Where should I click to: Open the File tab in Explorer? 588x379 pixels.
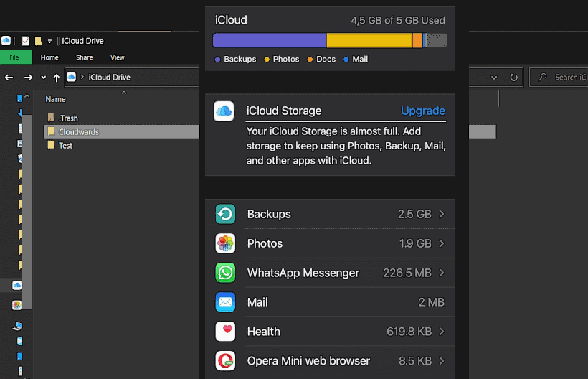(14, 57)
